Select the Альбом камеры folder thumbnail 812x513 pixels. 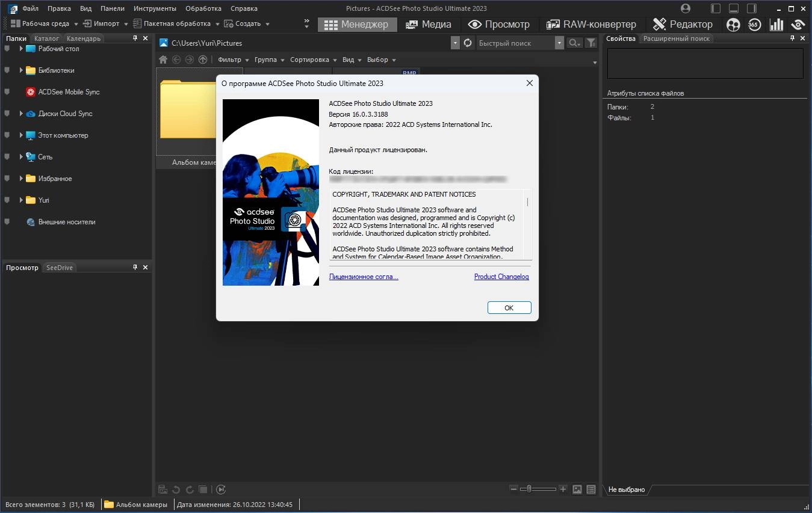coord(187,118)
